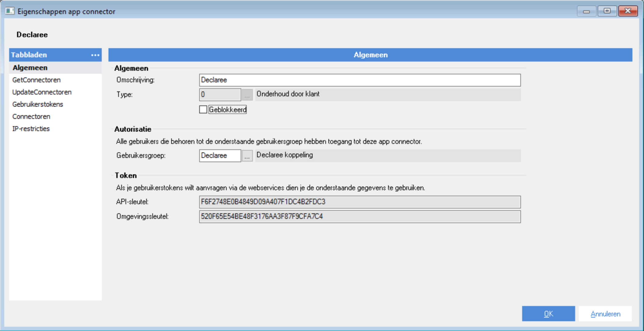Open Gebruikersgroep lookup ellipsis button
Screen dimensions: 644x331
[x=247, y=156]
